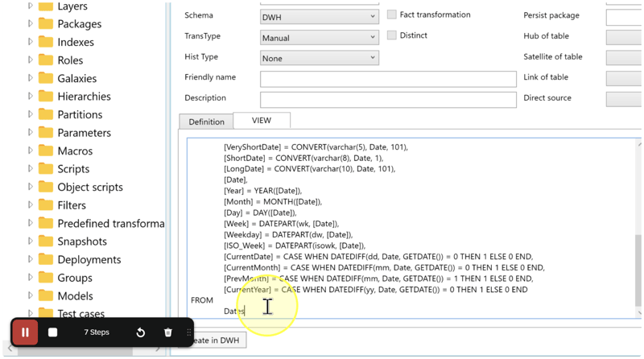Grab the recorder toolbar drag handle
644x359 pixels.
[189, 332]
